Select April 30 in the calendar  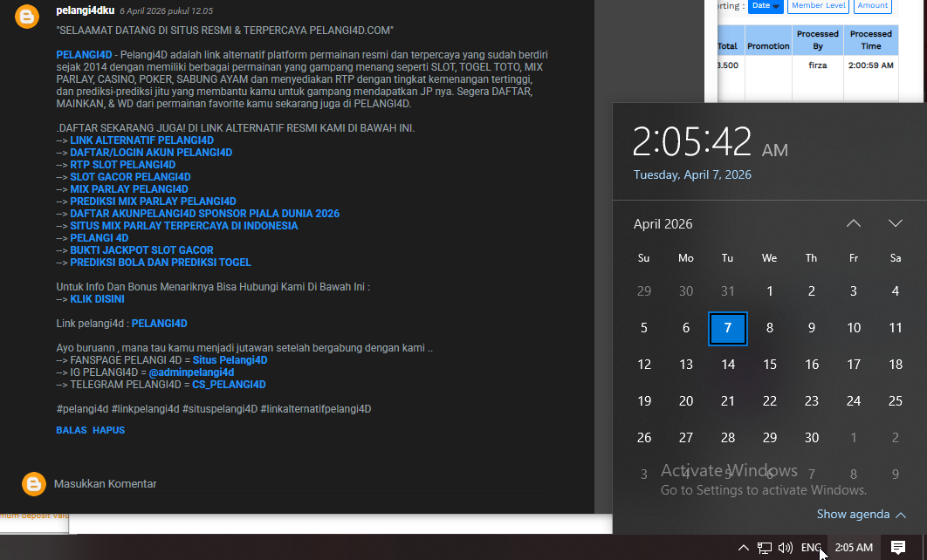(812, 438)
